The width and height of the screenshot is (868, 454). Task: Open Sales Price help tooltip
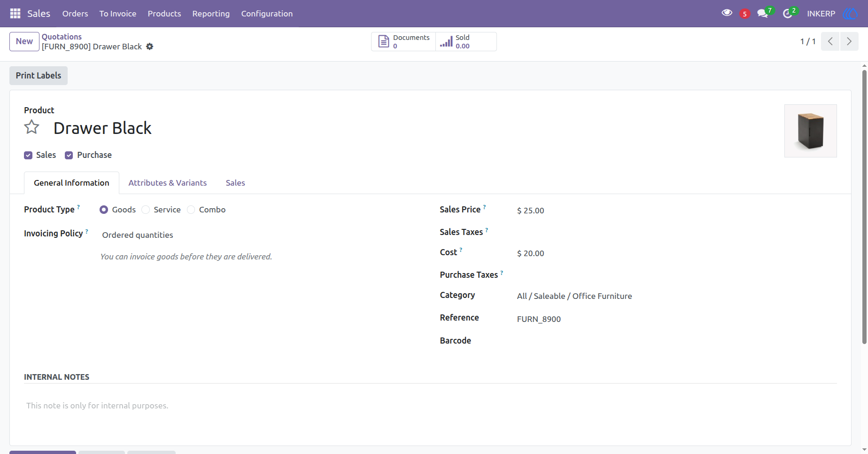coord(484,207)
